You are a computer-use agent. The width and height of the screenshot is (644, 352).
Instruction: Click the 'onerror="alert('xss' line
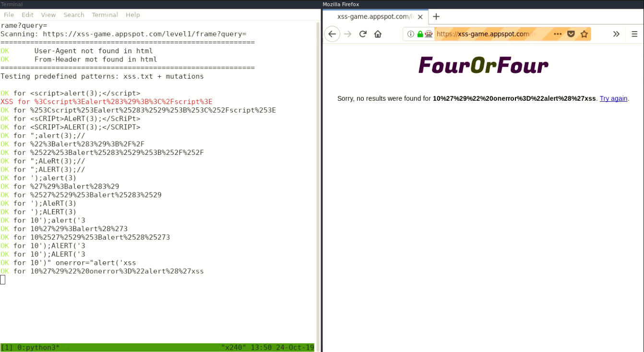coord(68,262)
